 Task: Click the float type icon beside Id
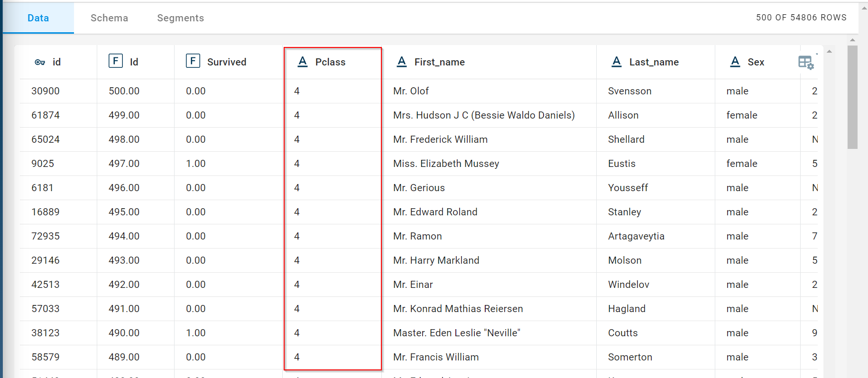point(115,61)
